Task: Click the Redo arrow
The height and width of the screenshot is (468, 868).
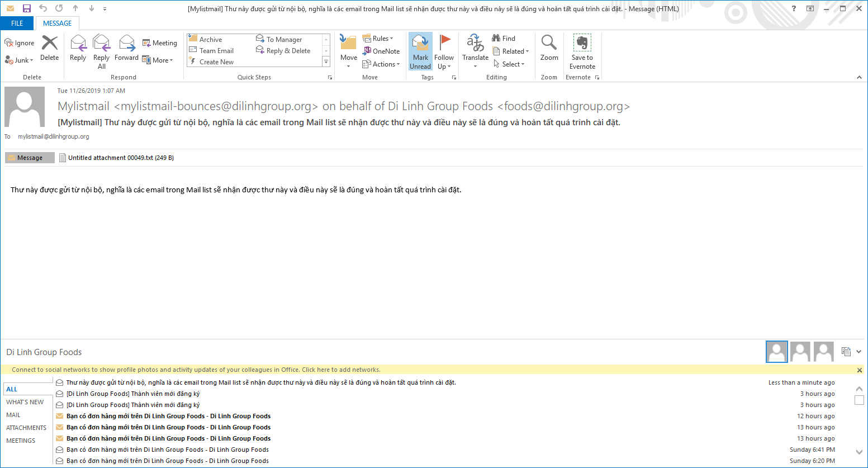Action: click(59, 8)
